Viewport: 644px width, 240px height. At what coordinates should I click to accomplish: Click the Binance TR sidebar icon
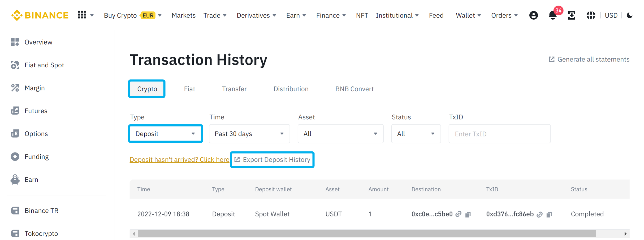point(15,211)
